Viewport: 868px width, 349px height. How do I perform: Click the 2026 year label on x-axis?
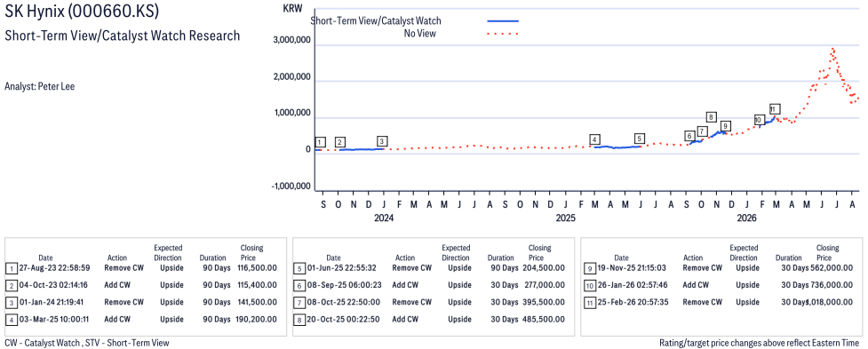747,218
